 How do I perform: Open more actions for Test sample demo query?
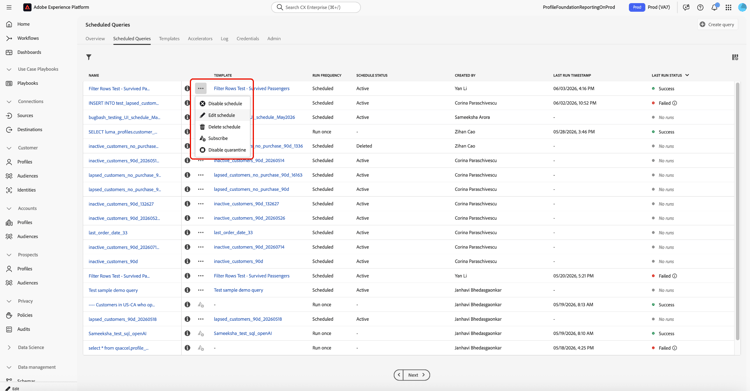click(x=201, y=290)
